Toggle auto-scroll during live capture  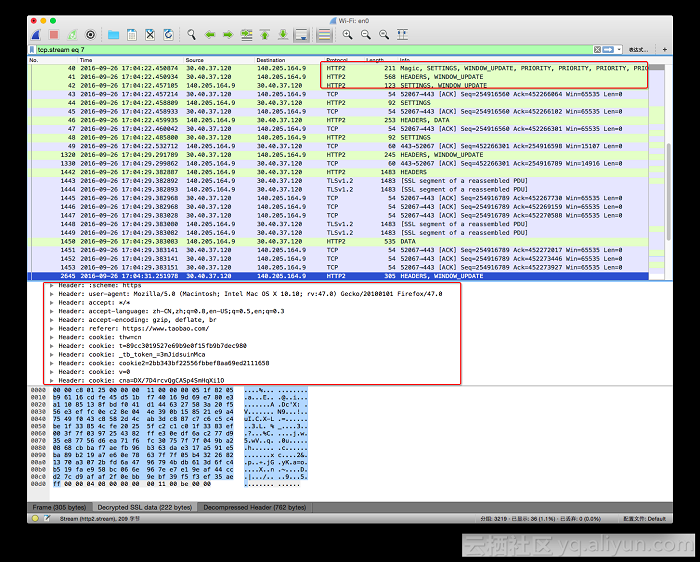pyautogui.click(x=302, y=35)
